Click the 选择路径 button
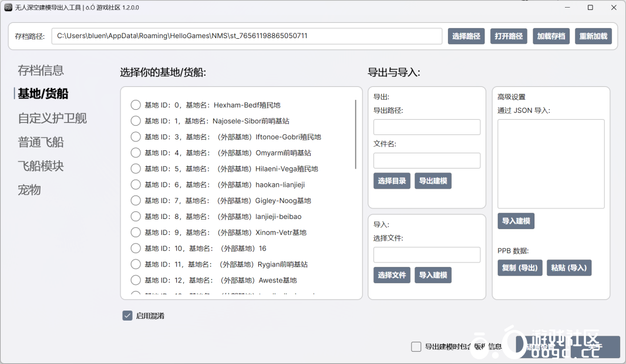626x364 pixels. 466,36
